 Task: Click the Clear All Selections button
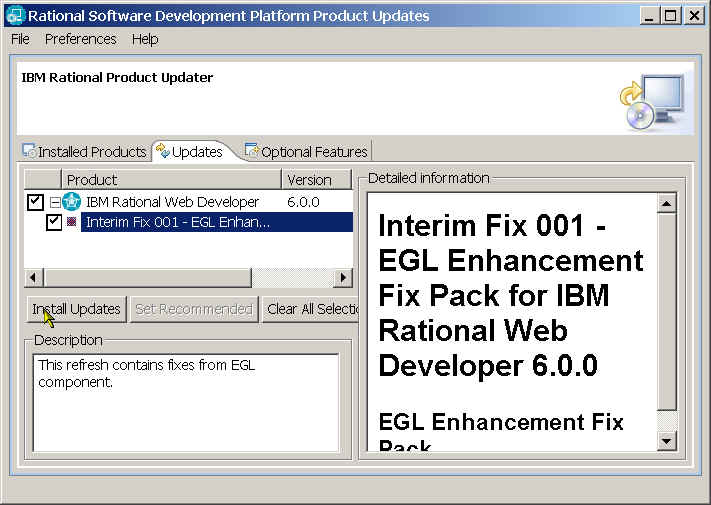pos(311,309)
